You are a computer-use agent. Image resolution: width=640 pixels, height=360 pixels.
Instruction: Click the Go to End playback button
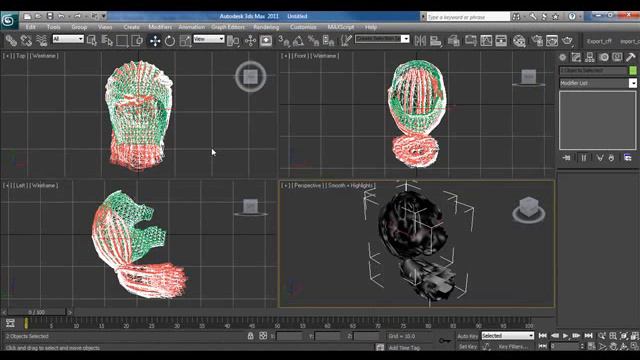click(x=588, y=336)
